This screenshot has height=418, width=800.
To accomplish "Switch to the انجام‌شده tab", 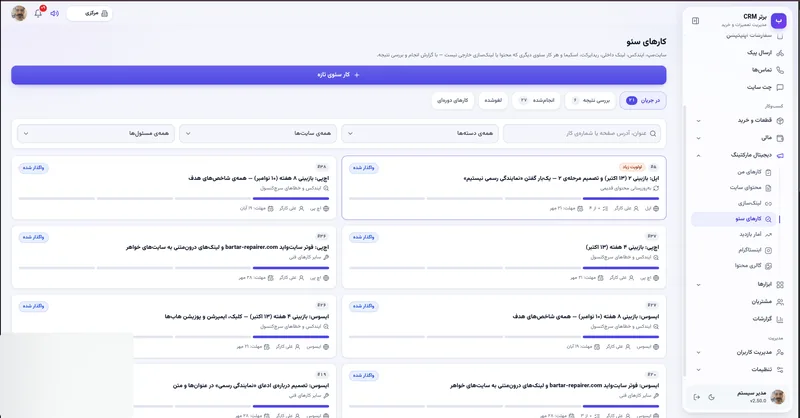I will coord(536,101).
